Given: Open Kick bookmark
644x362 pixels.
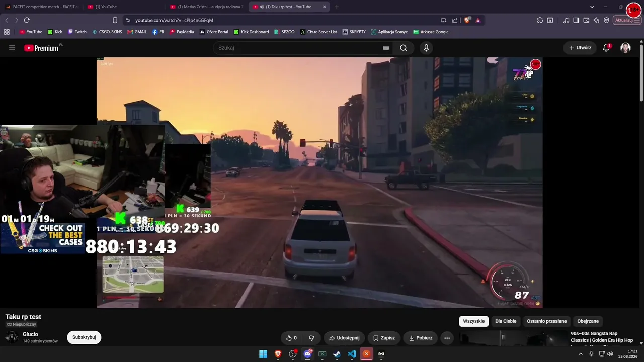Looking at the screenshot, I should point(55,32).
